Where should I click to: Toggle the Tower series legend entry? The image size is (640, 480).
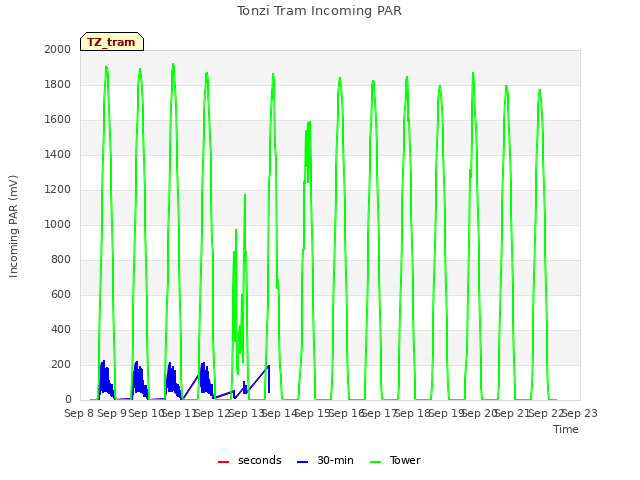[395, 460]
